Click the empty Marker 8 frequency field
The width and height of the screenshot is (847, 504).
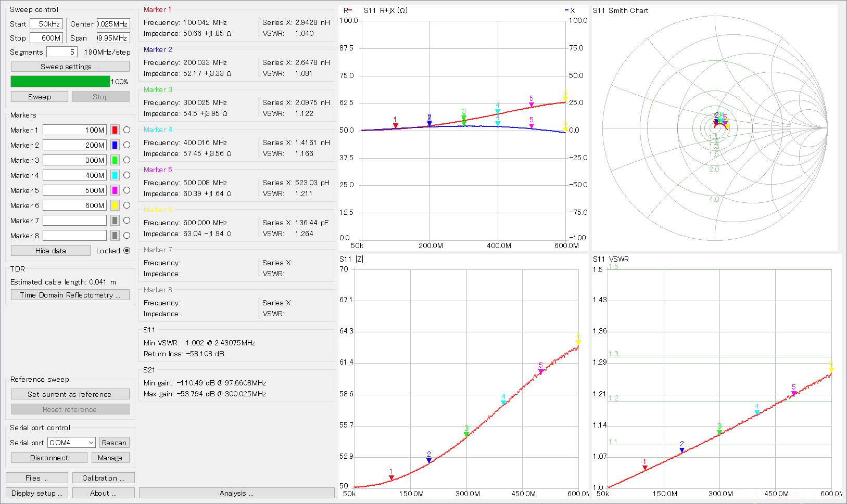74,236
